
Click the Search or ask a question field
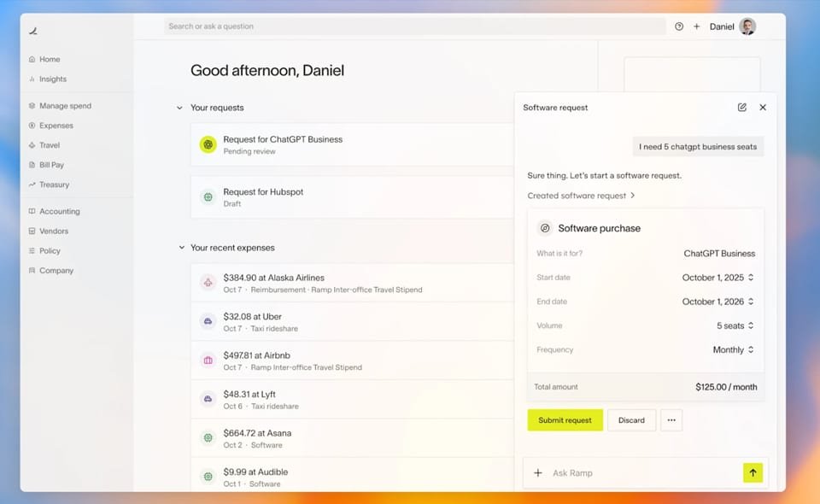click(414, 26)
